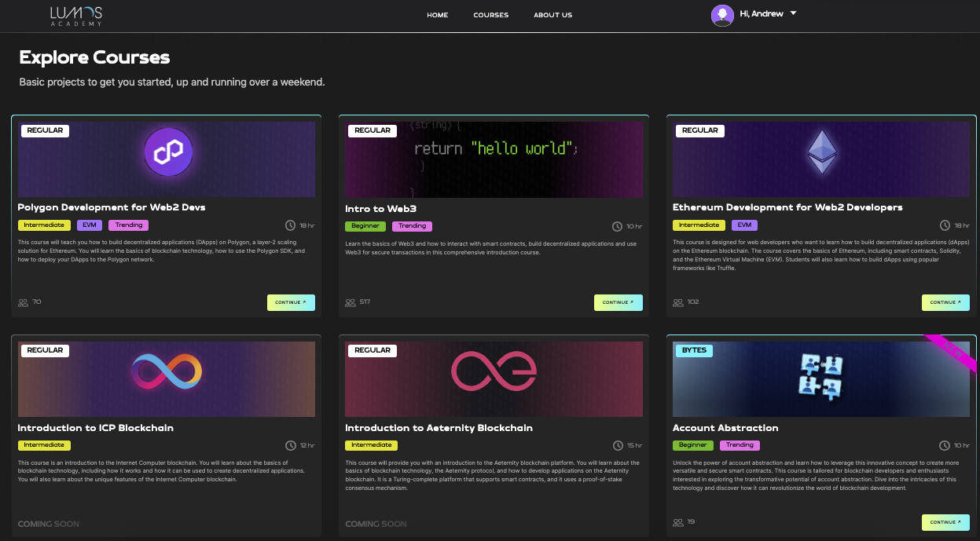Screen dimensions: 980x541
Task: Open the Intro to Web3 course title
Action: point(380,209)
